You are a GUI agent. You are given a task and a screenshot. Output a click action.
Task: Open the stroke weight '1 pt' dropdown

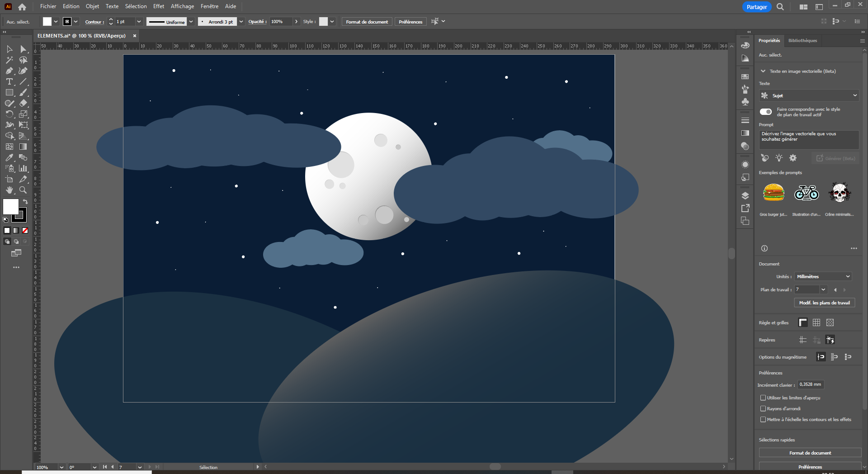tap(139, 21)
